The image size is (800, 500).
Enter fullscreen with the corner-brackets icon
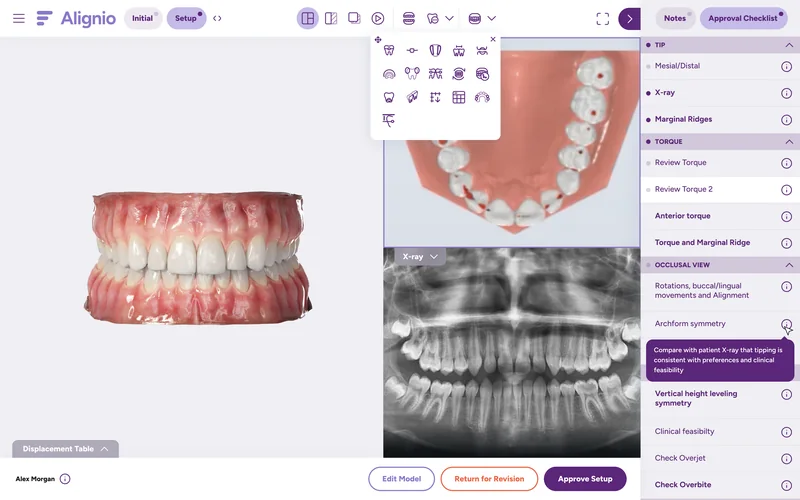pos(603,19)
